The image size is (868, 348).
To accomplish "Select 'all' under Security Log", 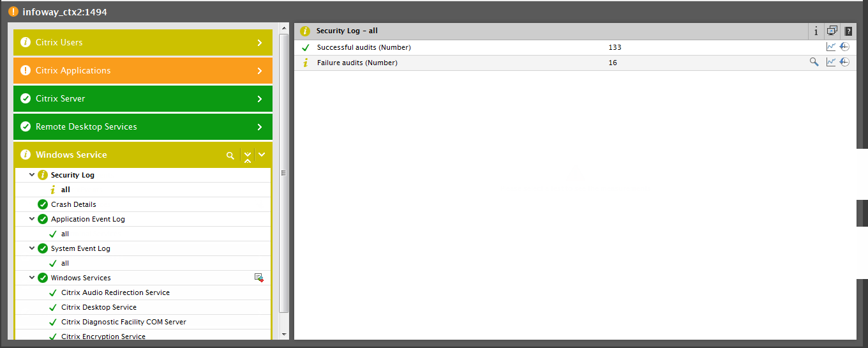I will point(66,190).
